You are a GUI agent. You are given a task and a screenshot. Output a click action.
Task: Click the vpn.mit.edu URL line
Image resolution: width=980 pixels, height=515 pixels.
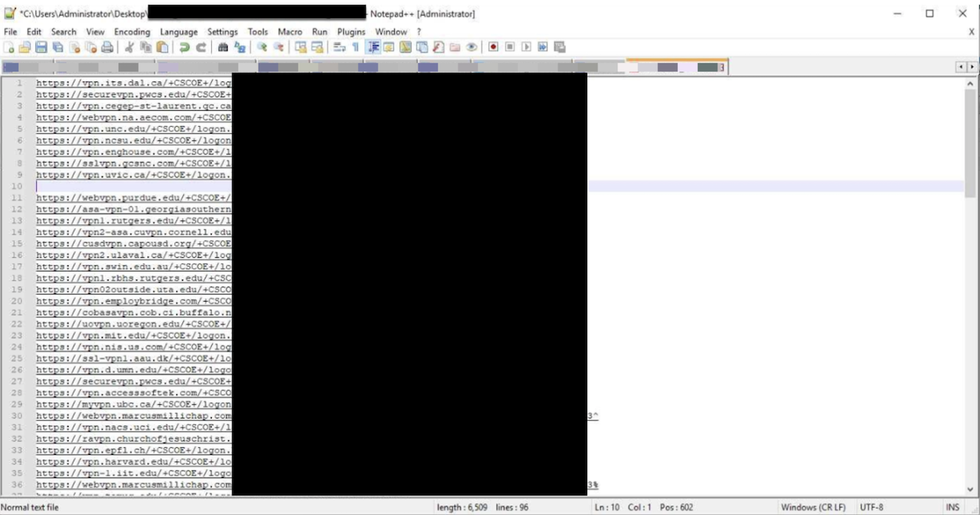pos(134,336)
